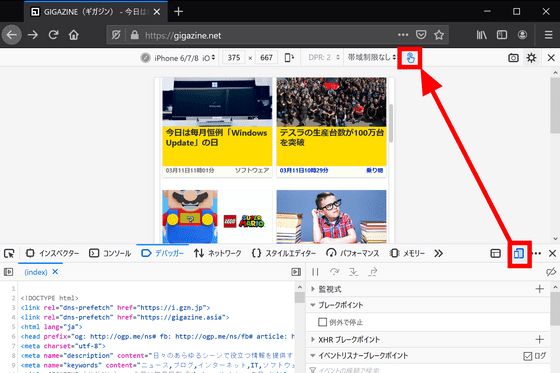Toggle responsive design mode button
The image size is (560, 373).
[519, 253]
